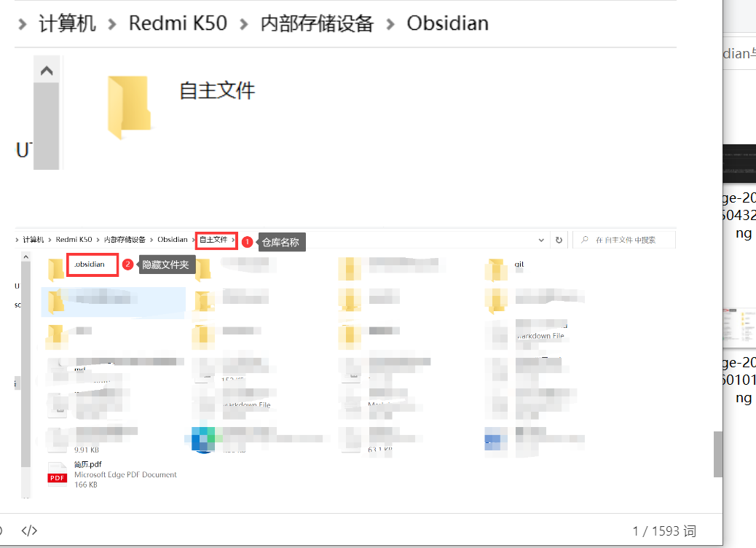
Task: Click the refresh icon beside the address bar
Action: point(559,239)
